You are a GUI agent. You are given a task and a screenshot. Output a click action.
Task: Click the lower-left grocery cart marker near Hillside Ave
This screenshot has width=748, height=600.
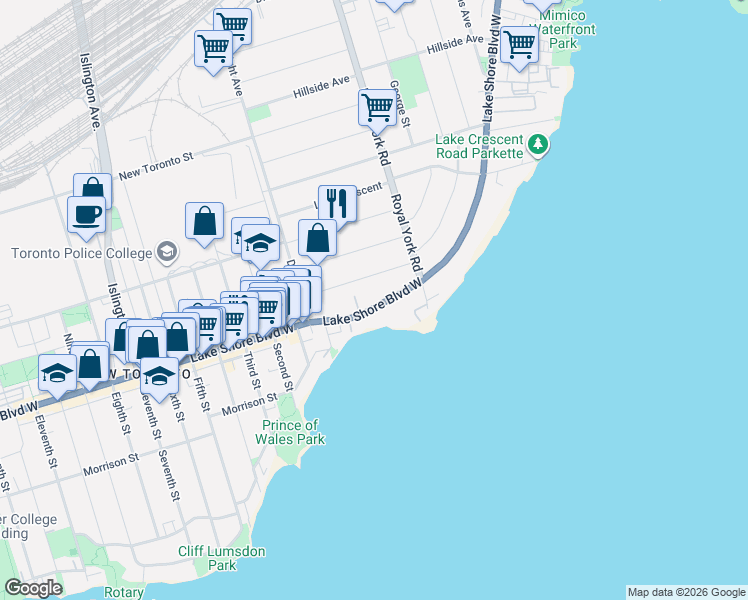click(213, 53)
